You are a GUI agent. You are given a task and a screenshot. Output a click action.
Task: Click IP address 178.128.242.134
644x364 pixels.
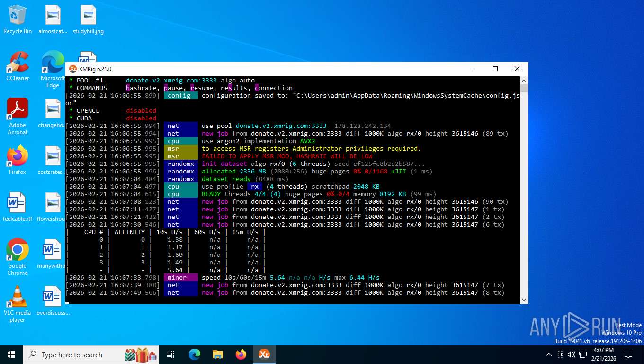click(x=363, y=126)
